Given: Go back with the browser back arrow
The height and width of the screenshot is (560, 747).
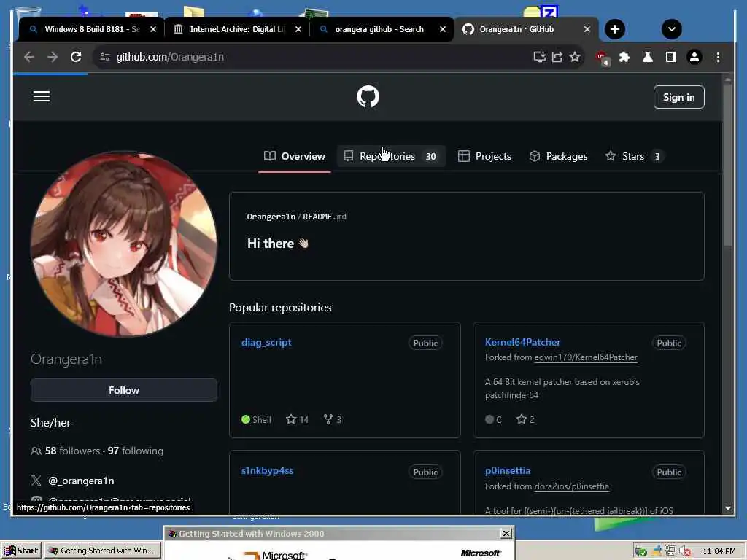Looking at the screenshot, I should [29, 57].
